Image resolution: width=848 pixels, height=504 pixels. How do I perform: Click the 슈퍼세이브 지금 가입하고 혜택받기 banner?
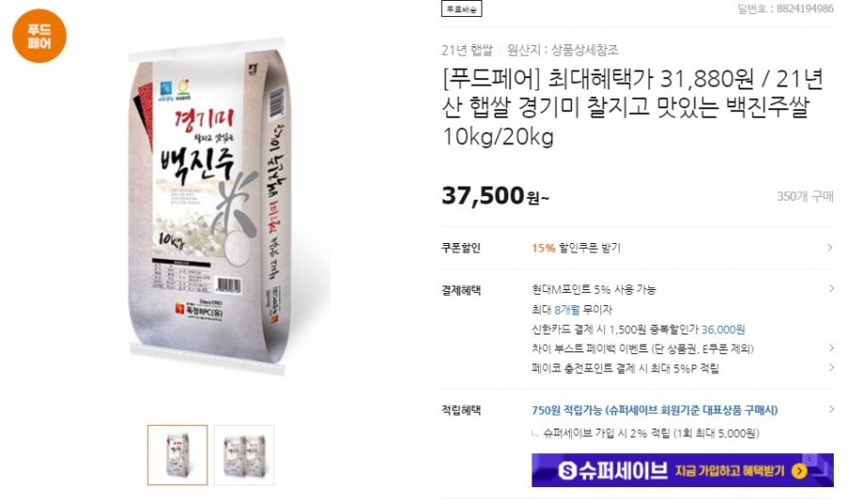click(x=682, y=470)
